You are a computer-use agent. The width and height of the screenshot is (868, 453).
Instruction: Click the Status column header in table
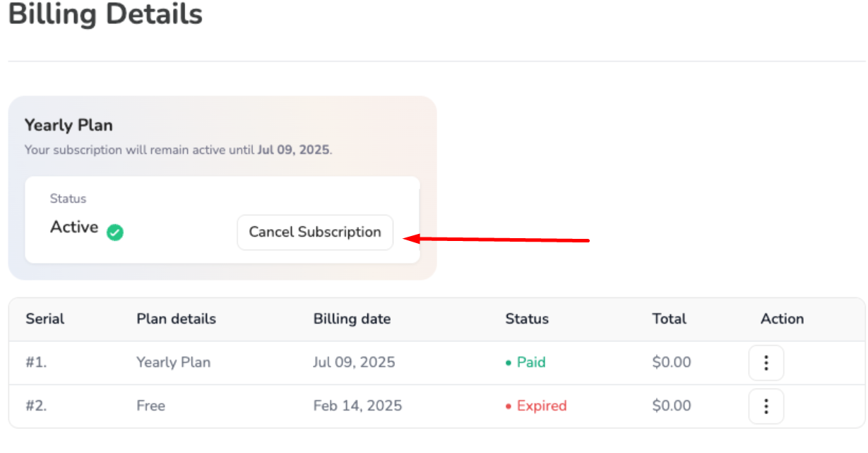527,319
